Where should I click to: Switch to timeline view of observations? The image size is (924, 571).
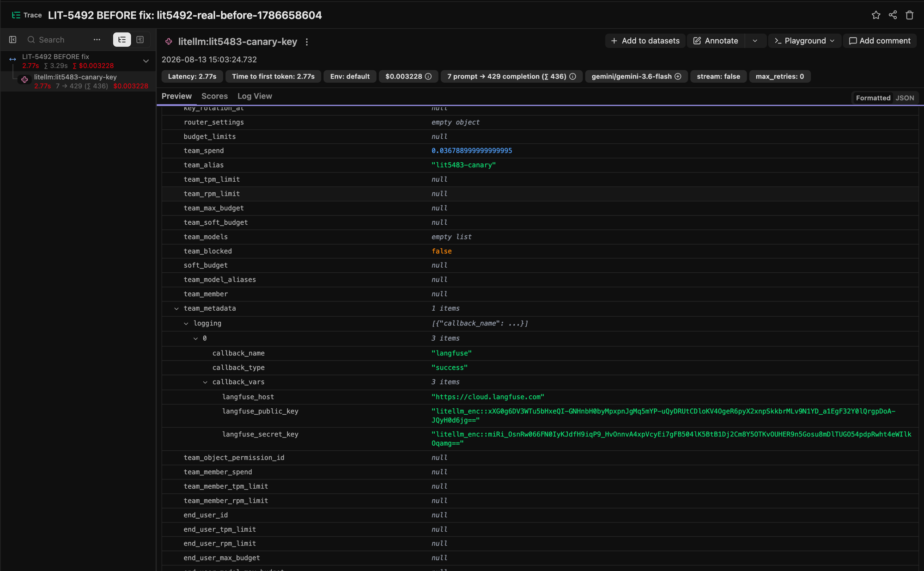click(x=140, y=40)
